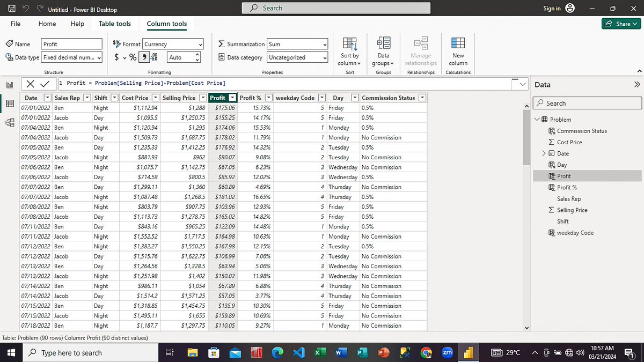Click the user account avatar icon
Image resolution: width=644 pixels, height=362 pixels.
point(570,8)
